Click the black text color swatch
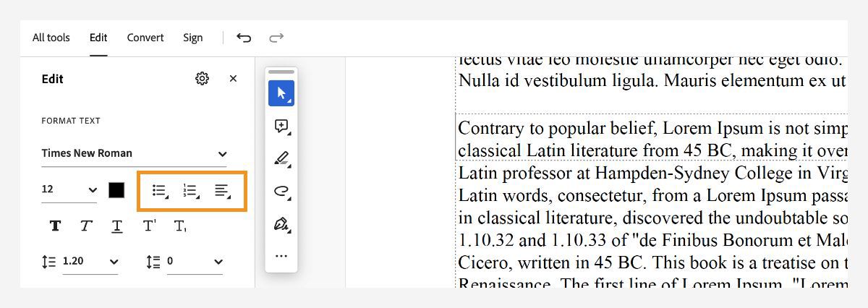Image resolution: width=868 pixels, height=308 pixels. [x=116, y=190]
